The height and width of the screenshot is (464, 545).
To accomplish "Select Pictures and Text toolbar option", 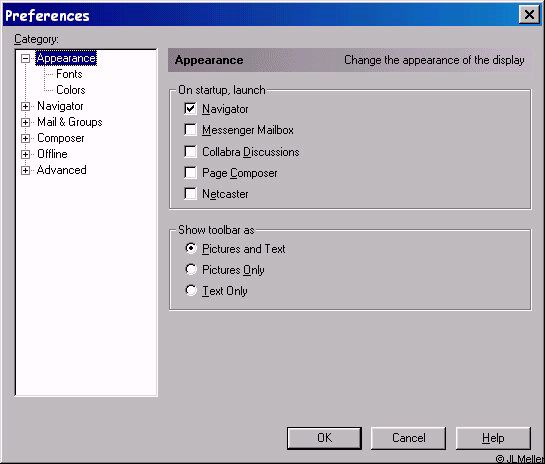I will point(191,249).
